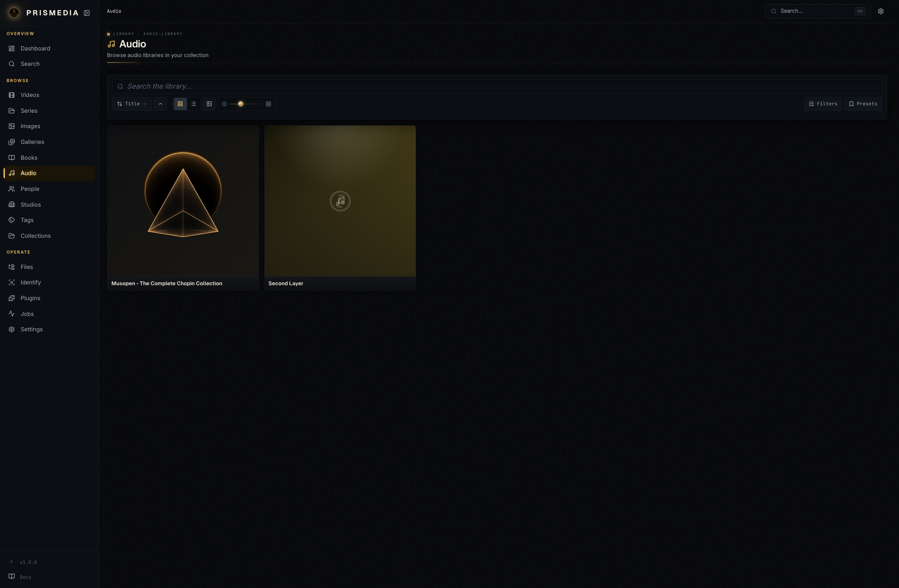Click the music note icon beside Audio heading
The width and height of the screenshot is (899, 588).
pos(111,44)
